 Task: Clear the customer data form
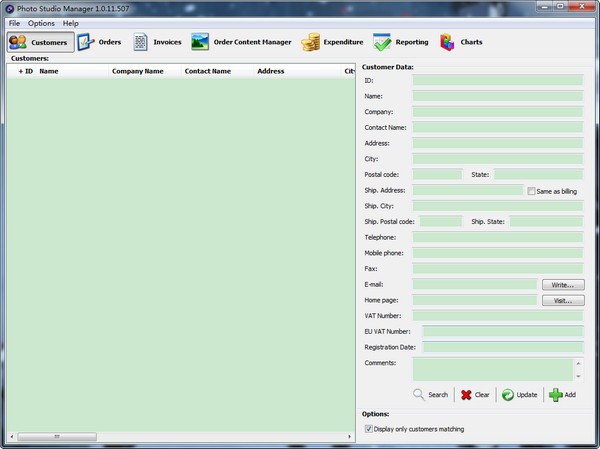475,395
